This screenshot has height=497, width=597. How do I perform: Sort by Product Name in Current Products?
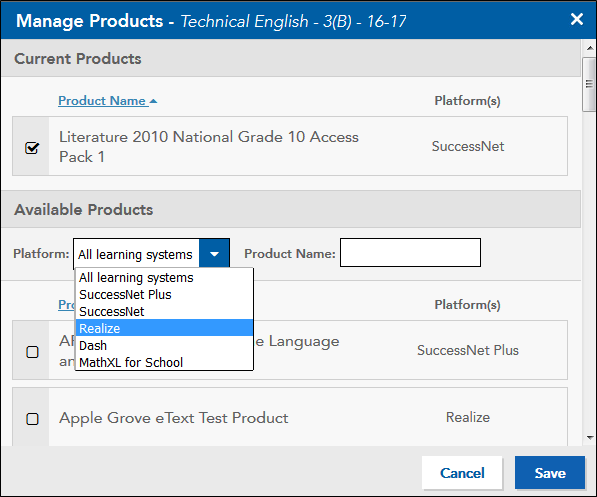tap(102, 101)
